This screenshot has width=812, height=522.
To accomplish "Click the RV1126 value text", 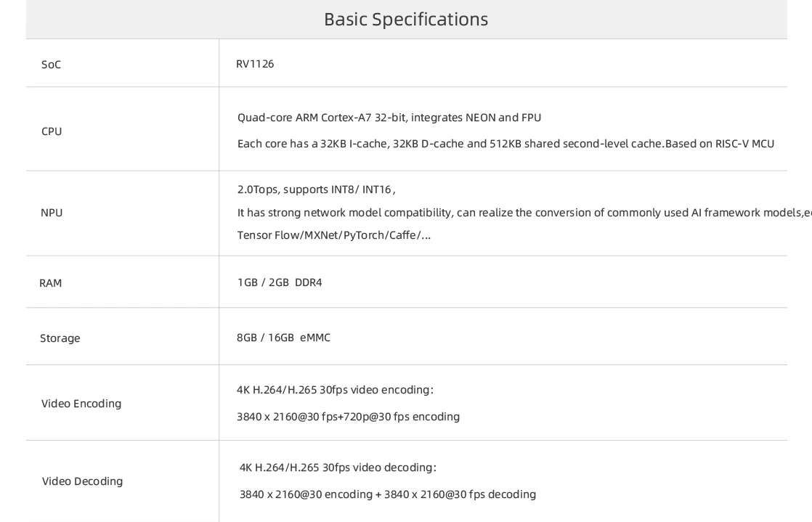I will click(x=255, y=64).
